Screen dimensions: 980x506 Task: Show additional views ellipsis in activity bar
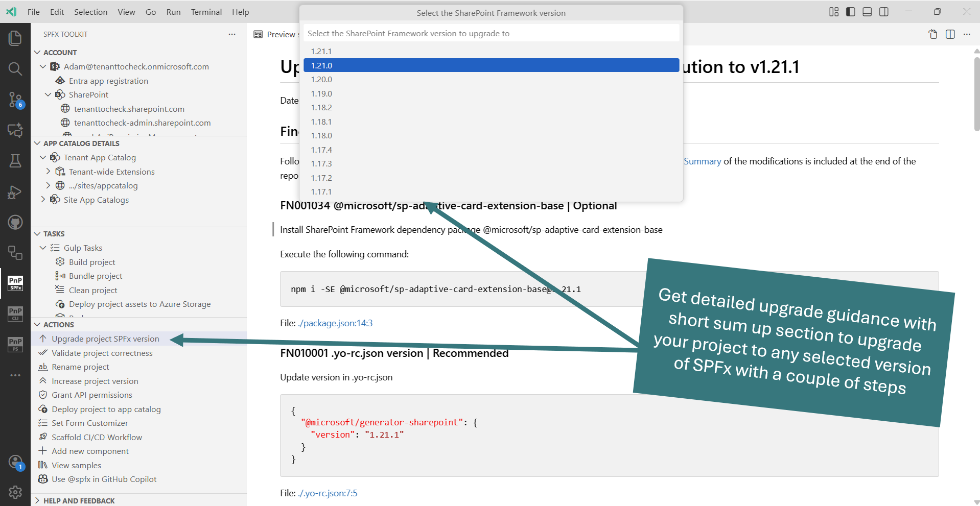click(15, 375)
